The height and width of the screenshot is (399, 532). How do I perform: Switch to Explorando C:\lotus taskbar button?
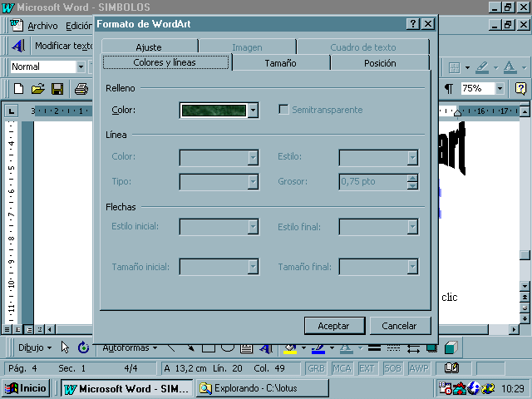coord(263,388)
